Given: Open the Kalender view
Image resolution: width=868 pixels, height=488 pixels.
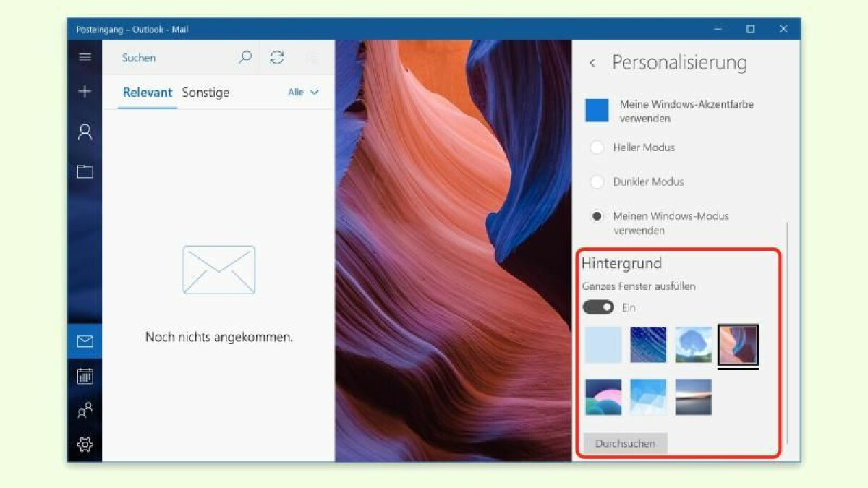Looking at the screenshot, I should (85, 375).
